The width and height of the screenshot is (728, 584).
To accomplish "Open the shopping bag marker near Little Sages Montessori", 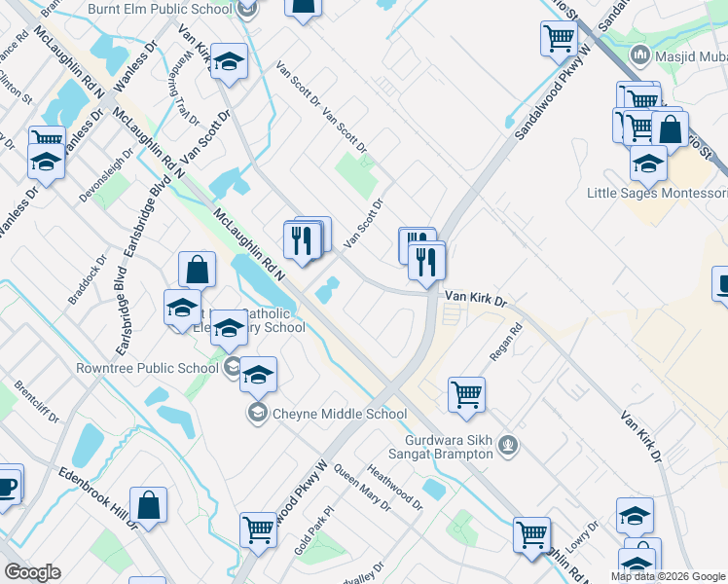I will pyautogui.click(x=670, y=131).
